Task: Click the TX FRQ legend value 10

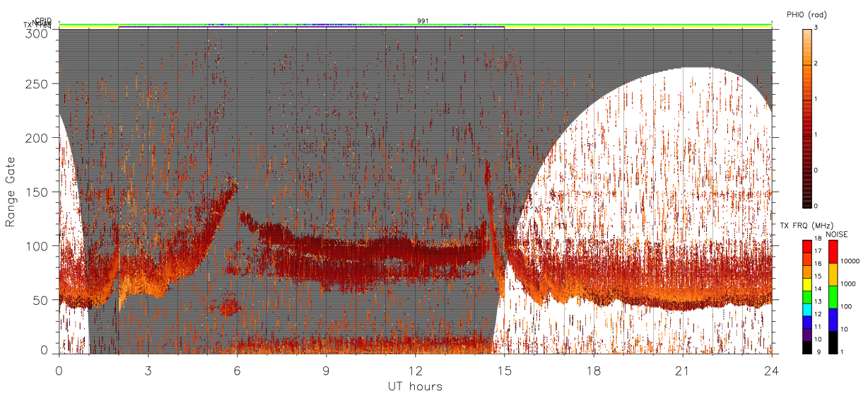Action: click(x=816, y=340)
